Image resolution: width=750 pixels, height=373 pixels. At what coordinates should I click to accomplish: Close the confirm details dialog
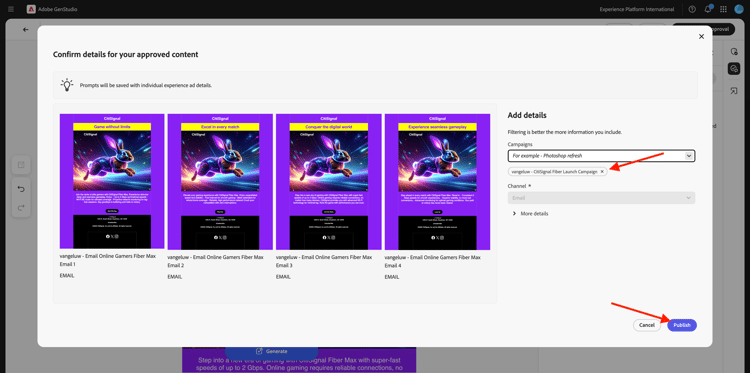pyautogui.click(x=701, y=36)
